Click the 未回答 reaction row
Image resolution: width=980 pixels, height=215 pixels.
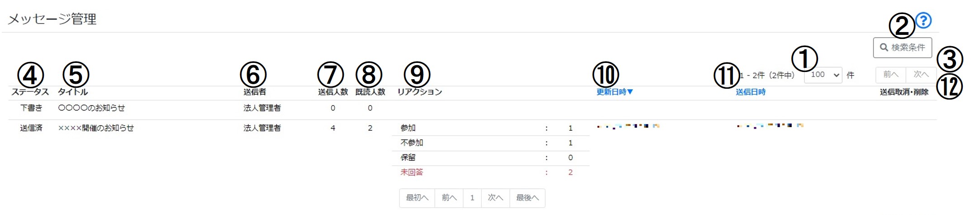[x=490, y=172]
